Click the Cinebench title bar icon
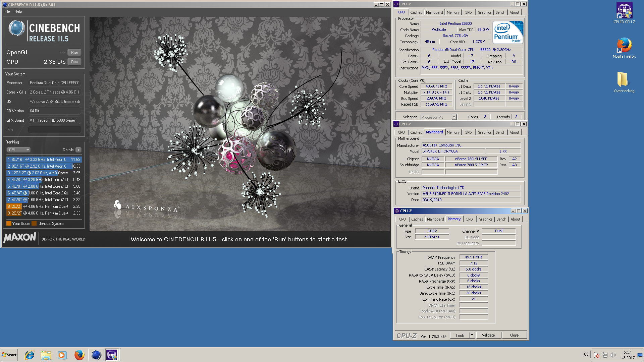 [x=4, y=4]
